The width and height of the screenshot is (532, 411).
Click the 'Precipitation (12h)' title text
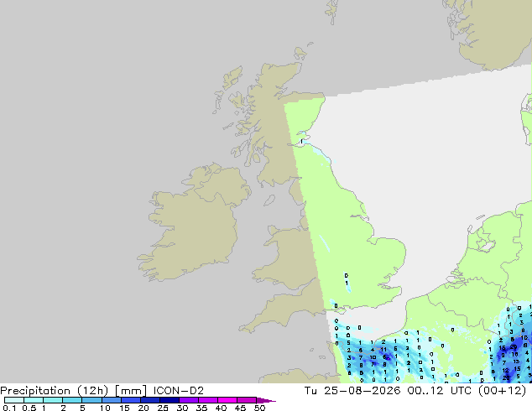pyautogui.click(x=55, y=391)
